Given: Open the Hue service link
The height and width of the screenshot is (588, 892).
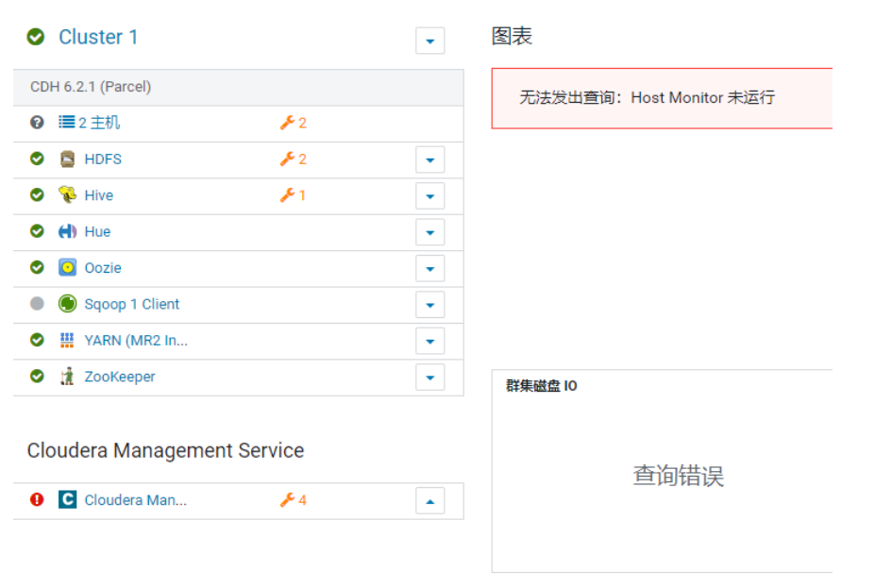Looking at the screenshot, I should point(97,232).
